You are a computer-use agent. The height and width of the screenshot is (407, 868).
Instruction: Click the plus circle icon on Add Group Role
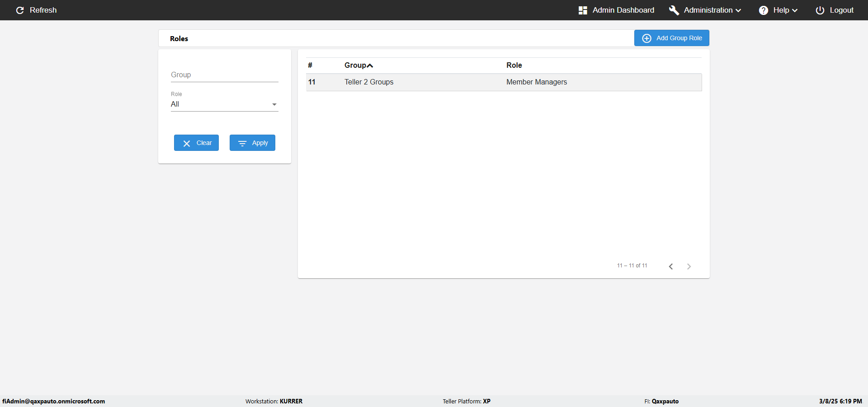tap(647, 38)
